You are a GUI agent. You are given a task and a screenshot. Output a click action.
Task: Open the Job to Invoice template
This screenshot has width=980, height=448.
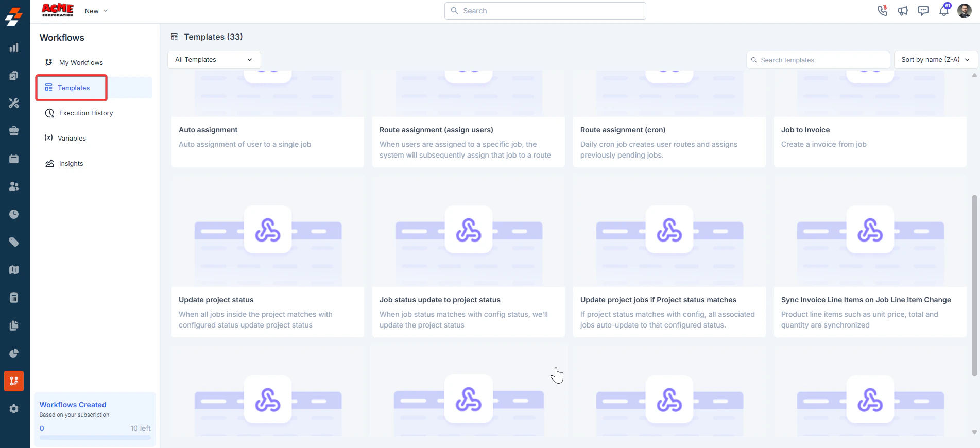[x=805, y=130]
